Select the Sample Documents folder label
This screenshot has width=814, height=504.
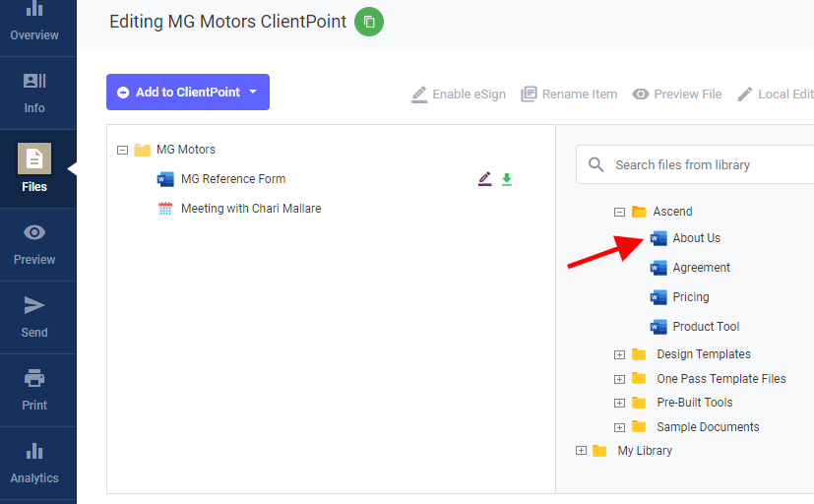click(x=708, y=426)
